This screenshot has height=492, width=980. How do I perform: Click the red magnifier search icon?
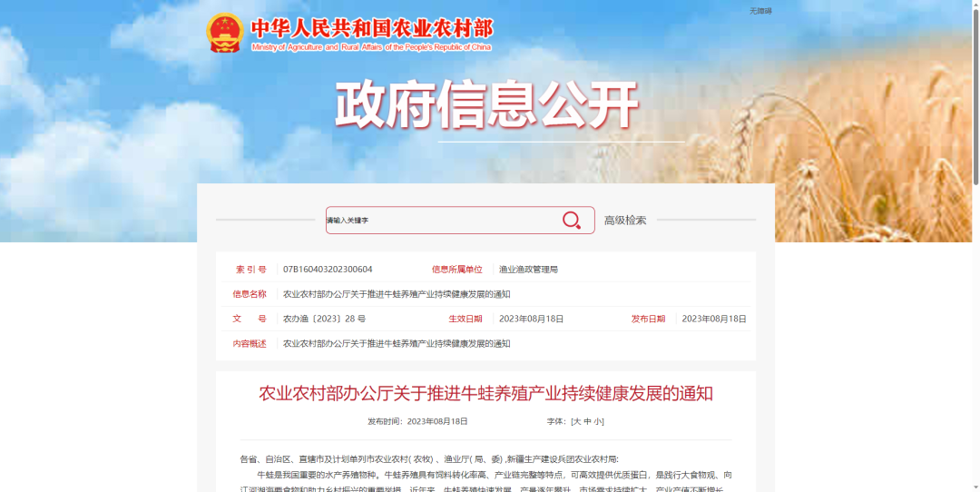click(x=571, y=221)
